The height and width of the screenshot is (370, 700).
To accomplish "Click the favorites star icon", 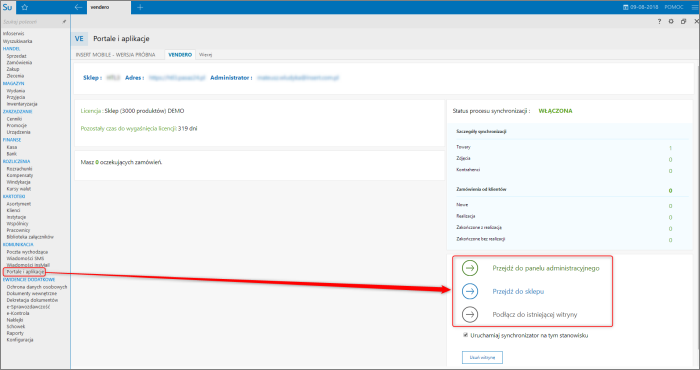I will coord(25,7).
